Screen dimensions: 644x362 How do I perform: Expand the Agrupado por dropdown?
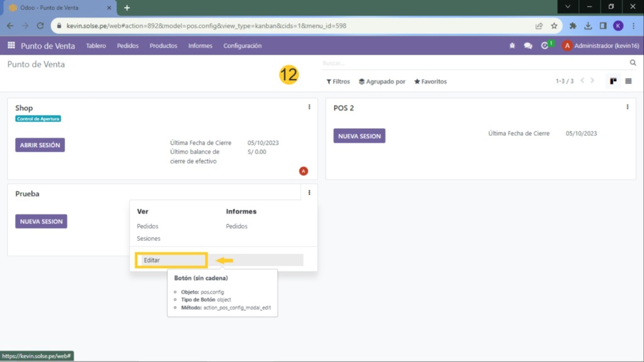pyautogui.click(x=382, y=82)
